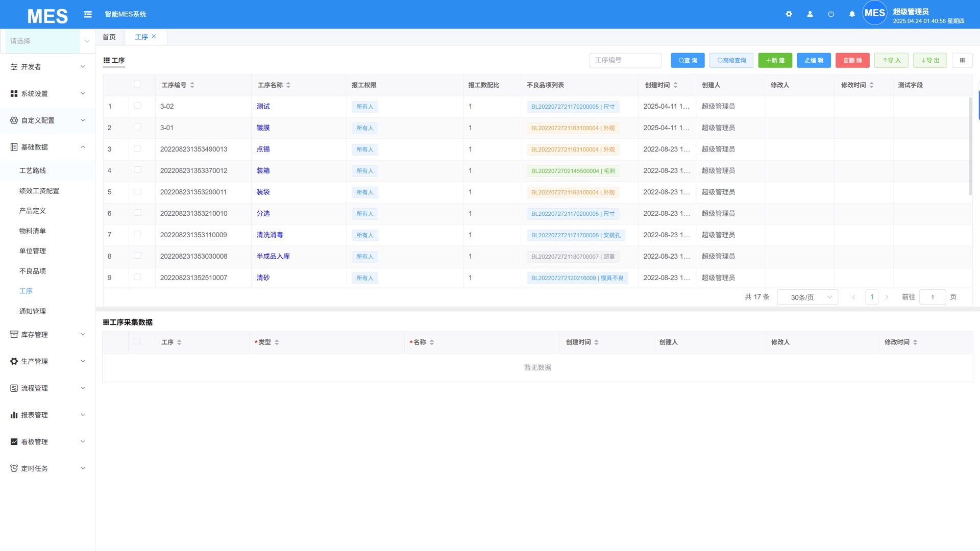
Task: Open settings gear icon in header
Action: pos(789,14)
